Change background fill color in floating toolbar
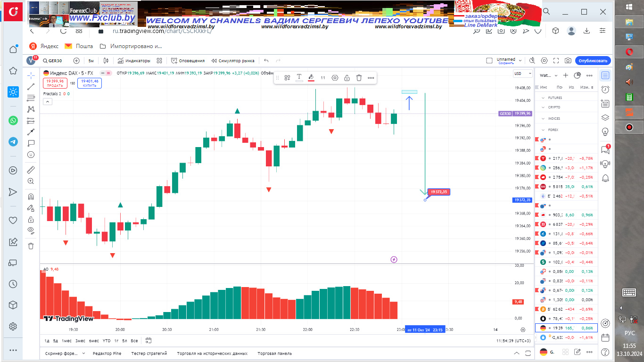Image resolution: width=644 pixels, height=362 pixels. tap(311, 78)
